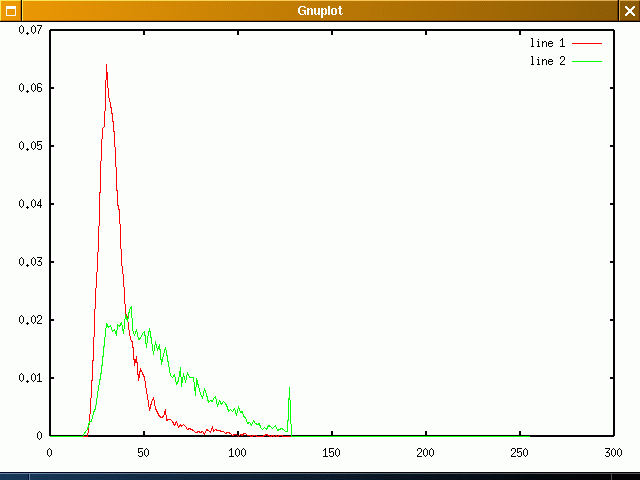The image size is (640, 480).
Task: Click the Gnuplot title bar text
Action: pyautogui.click(x=320, y=10)
